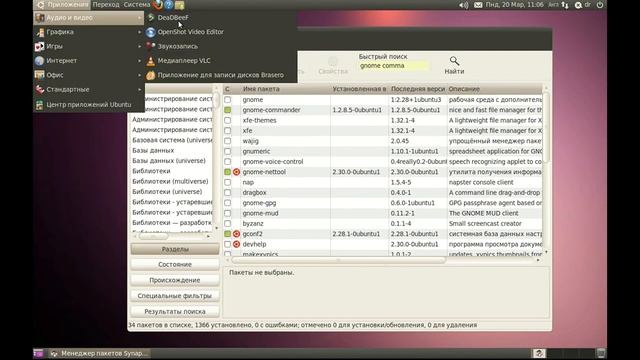Click the notes launcher icon in top panel
Image resolution: width=640 pixels, height=360 pixels.
(x=180, y=5)
